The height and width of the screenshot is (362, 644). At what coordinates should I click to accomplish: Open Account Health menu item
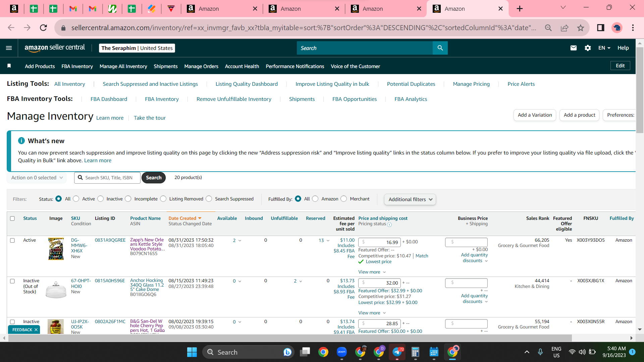(x=242, y=66)
